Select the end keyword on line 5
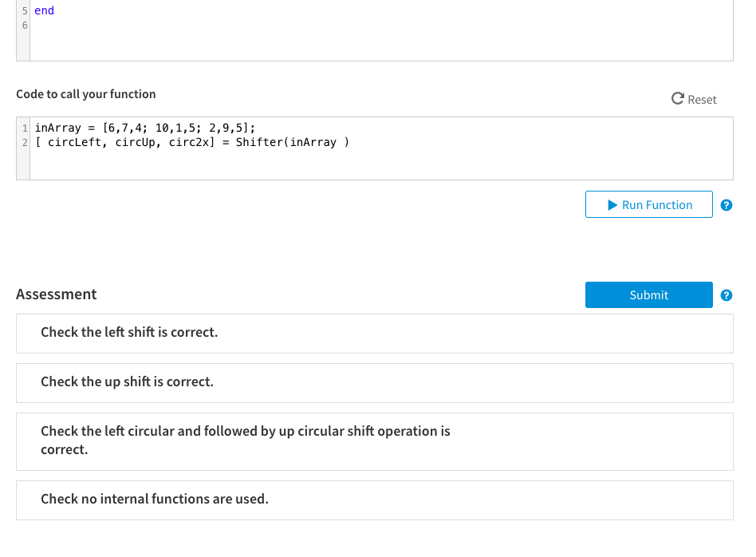Screen dimensions: 756x557 click(x=44, y=10)
